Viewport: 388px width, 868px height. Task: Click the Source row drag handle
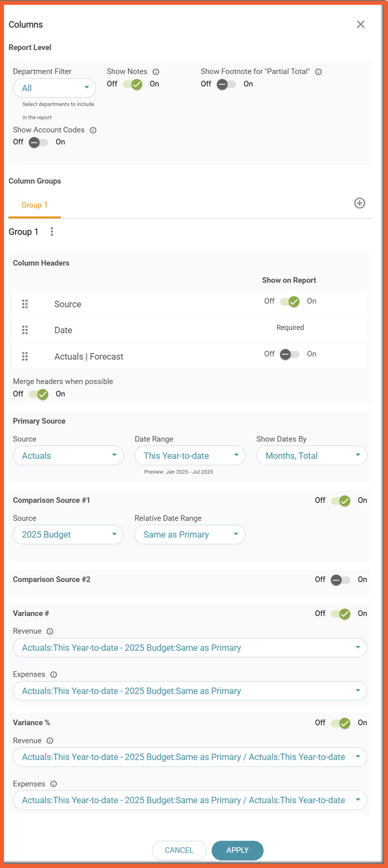[25, 304]
